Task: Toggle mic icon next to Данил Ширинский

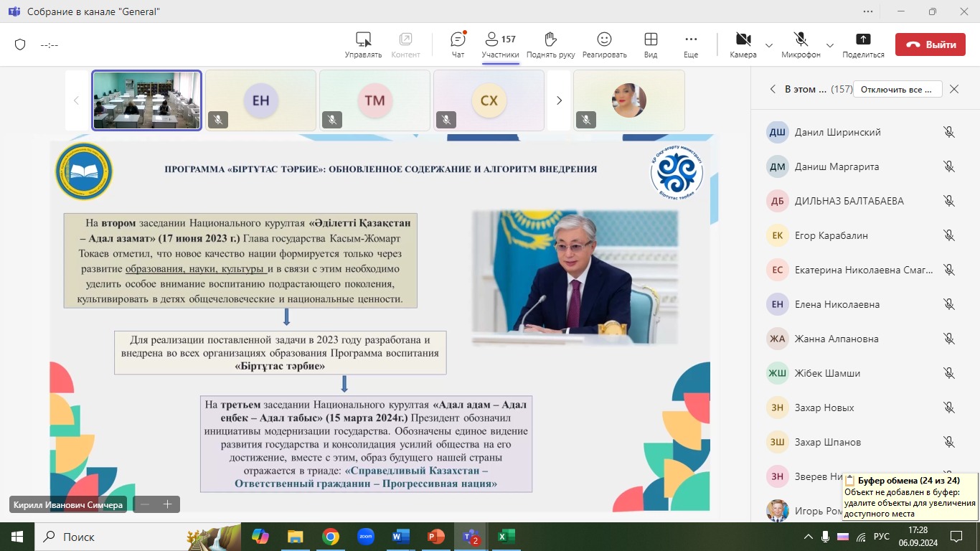Action: point(948,132)
